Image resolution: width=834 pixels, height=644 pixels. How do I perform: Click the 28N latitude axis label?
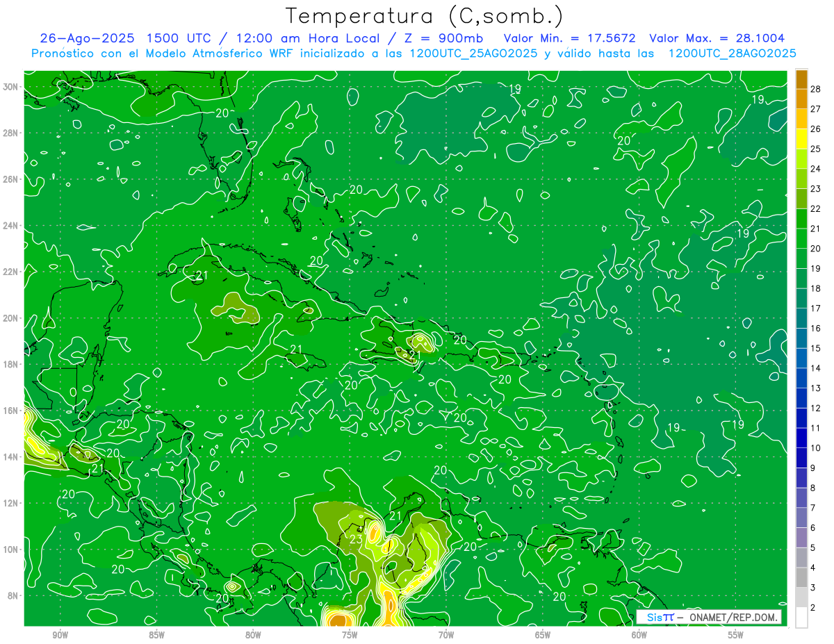[10, 133]
